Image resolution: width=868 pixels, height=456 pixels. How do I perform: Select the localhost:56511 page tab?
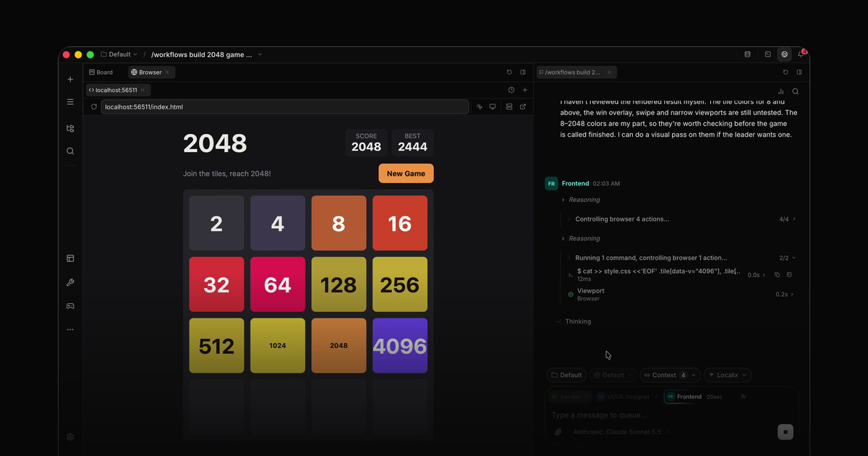click(x=118, y=90)
